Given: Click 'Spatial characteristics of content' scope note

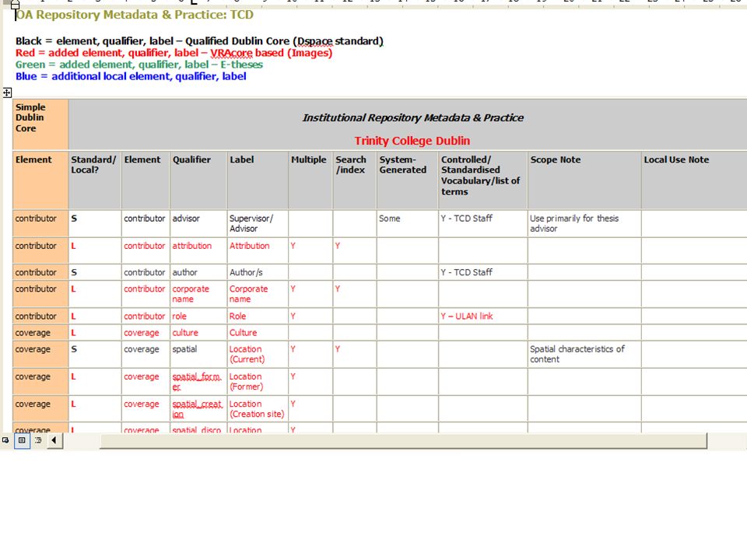Looking at the screenshot, I should [x=584, y=354].
